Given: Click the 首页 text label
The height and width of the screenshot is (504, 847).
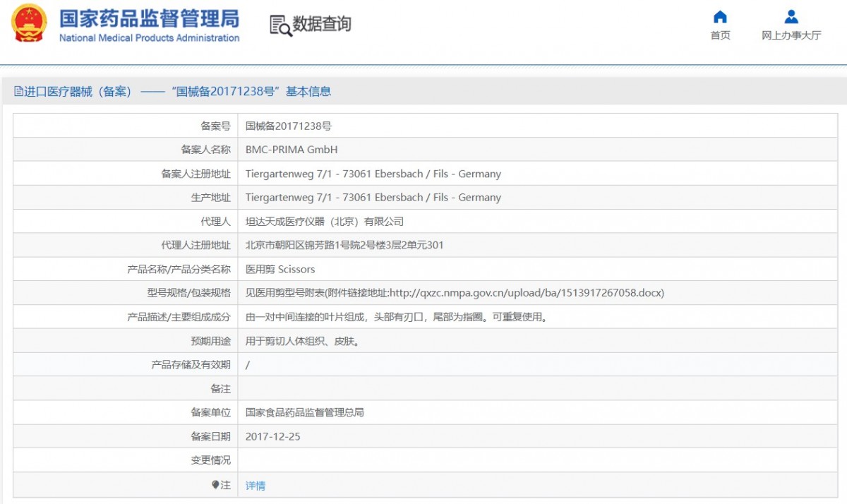Looking at the screenshot, I should 720,35.
